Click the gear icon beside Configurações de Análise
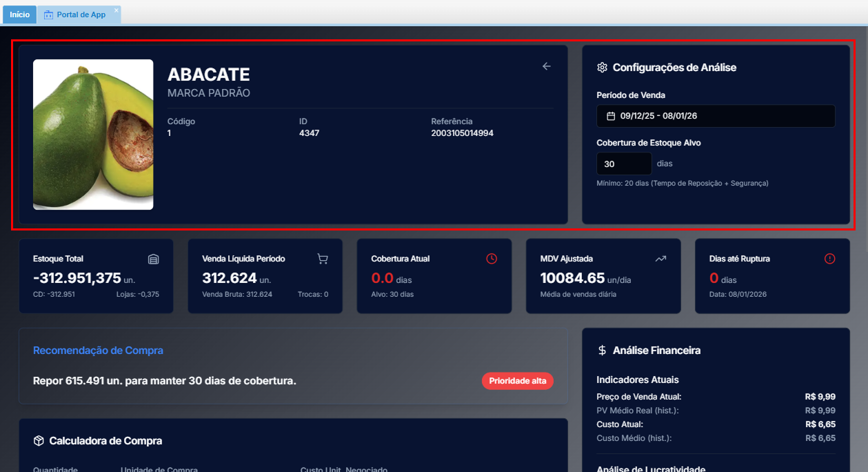 coord(602,68)
